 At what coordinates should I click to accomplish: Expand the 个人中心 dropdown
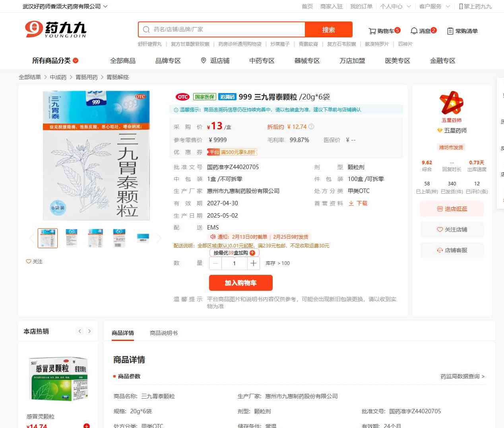pos(409,6)
